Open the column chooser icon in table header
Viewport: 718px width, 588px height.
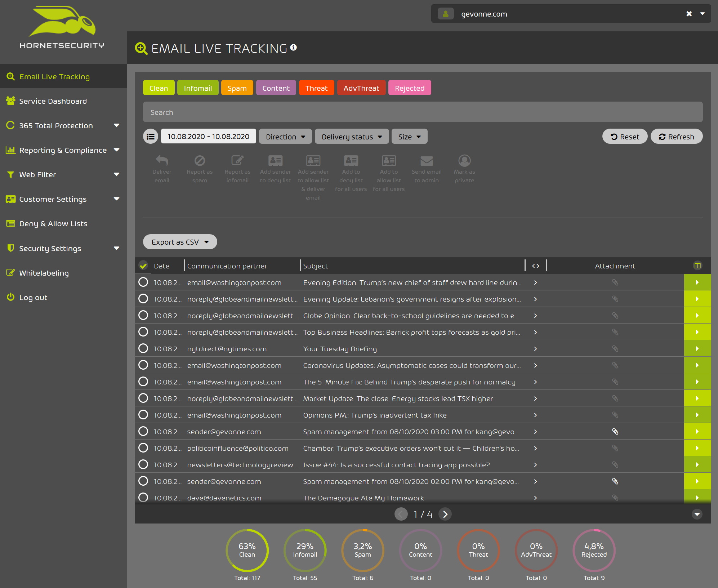[x=697, y=266]
